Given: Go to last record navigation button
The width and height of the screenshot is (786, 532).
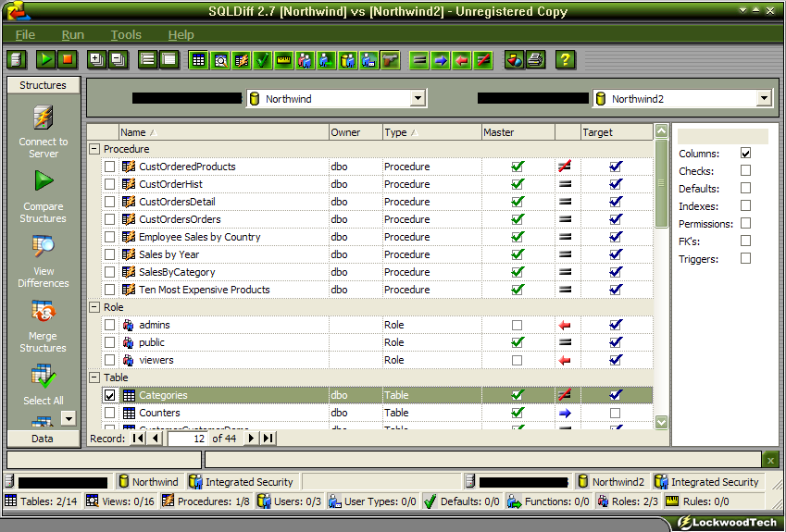Looking at the screenshot, I should [268, 439].
